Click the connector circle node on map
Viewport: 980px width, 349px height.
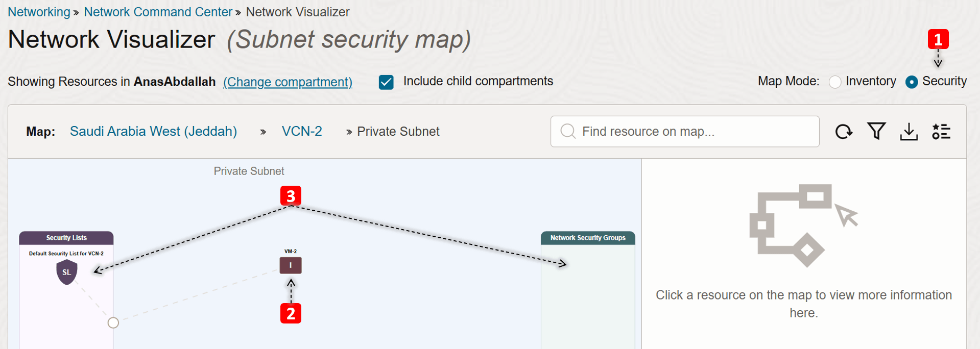113,322
